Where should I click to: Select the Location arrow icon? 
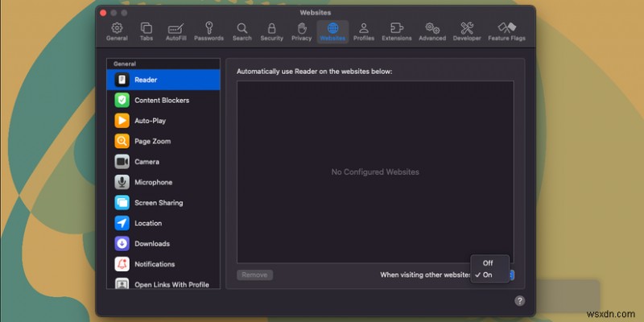coord(122,224)
